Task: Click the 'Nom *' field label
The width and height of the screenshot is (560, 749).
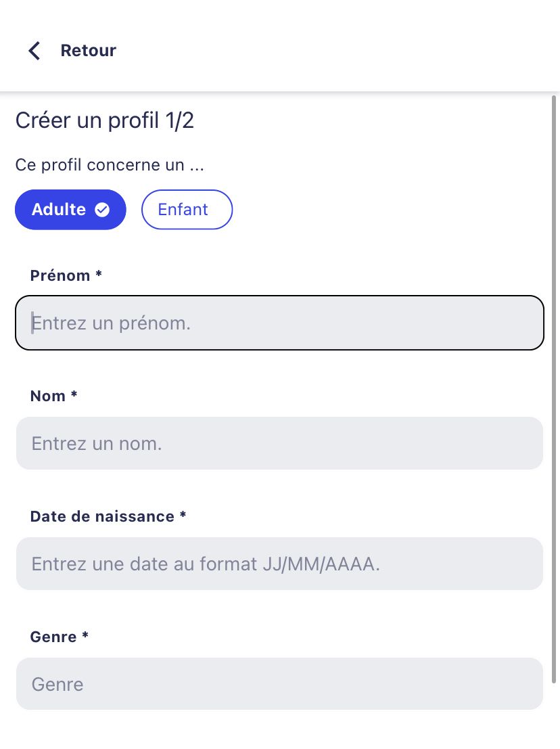Action: pos(53,396)
